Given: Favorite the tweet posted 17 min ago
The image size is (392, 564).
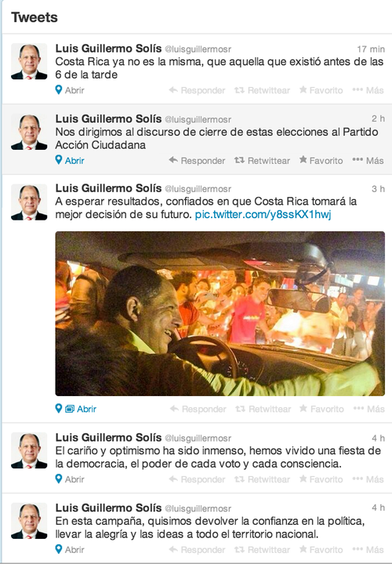Looking at the screenshot, I should (321, 90).
